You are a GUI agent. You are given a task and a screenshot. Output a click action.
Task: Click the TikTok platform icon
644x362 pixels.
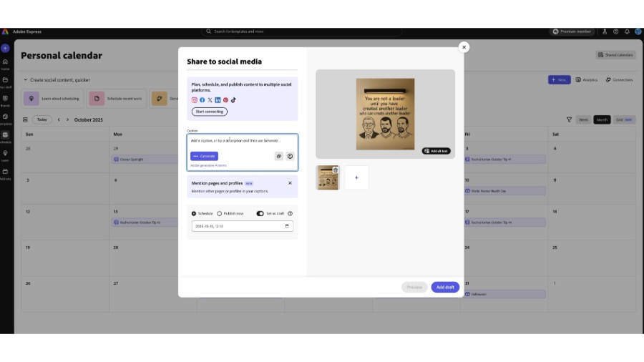coord(233,100)
